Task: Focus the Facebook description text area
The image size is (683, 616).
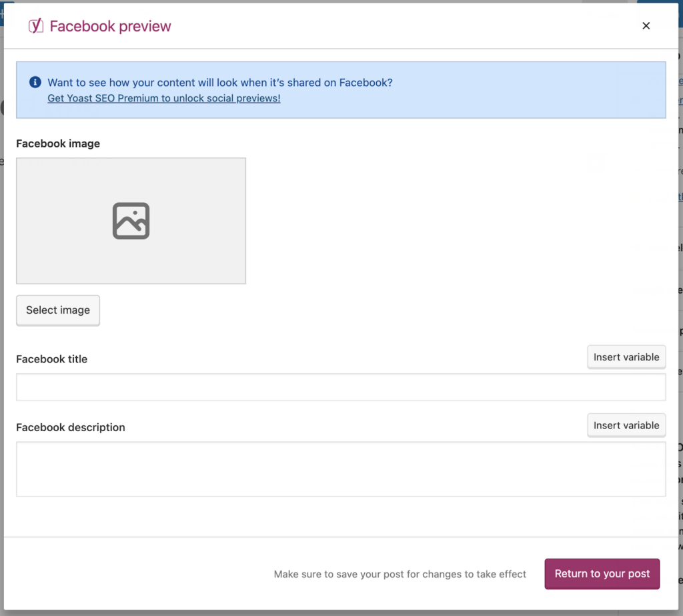Action: point(341,469)
